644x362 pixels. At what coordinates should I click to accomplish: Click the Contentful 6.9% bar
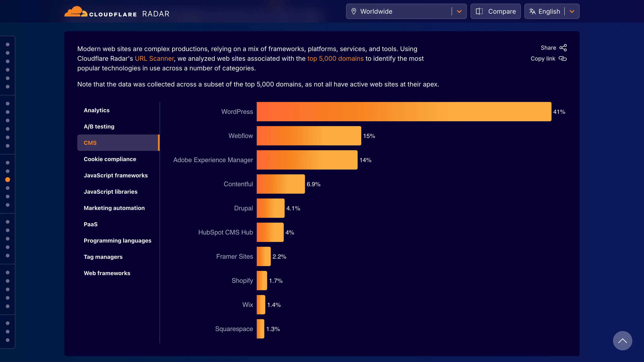(x=281, y=184)
